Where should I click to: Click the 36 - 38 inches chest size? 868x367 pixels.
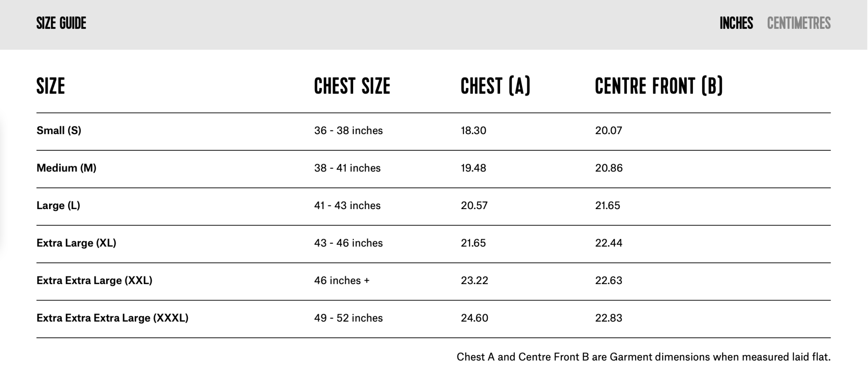coord(348,130)
